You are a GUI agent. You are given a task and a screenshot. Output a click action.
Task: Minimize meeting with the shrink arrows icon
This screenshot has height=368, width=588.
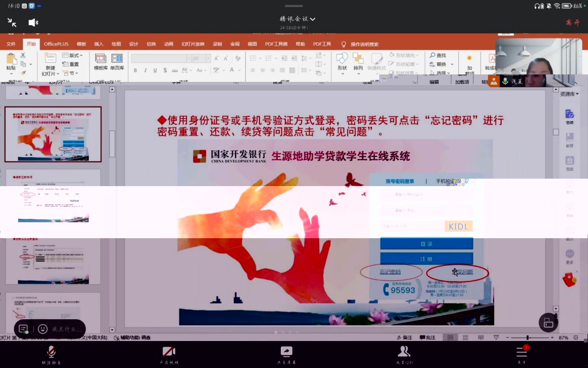(12, 22)
